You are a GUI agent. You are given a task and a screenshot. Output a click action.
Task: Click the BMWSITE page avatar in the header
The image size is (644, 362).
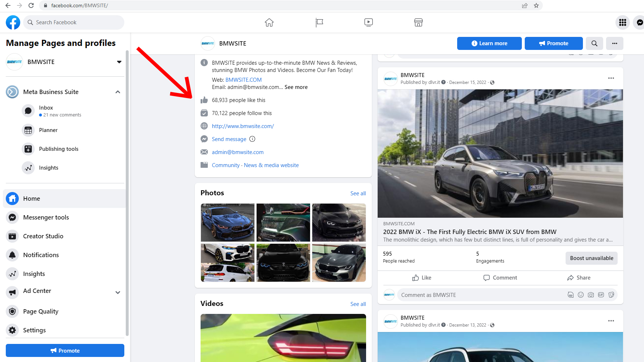208,43
